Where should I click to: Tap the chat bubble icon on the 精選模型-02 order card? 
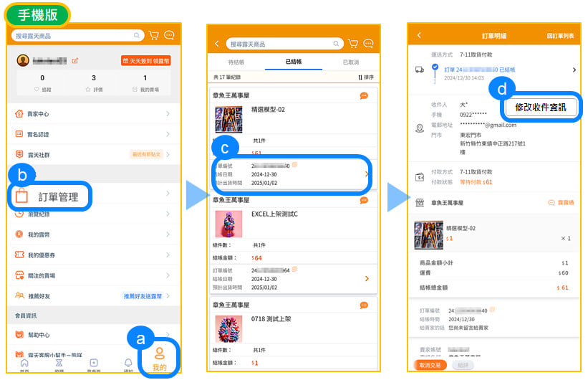(364, 96)
